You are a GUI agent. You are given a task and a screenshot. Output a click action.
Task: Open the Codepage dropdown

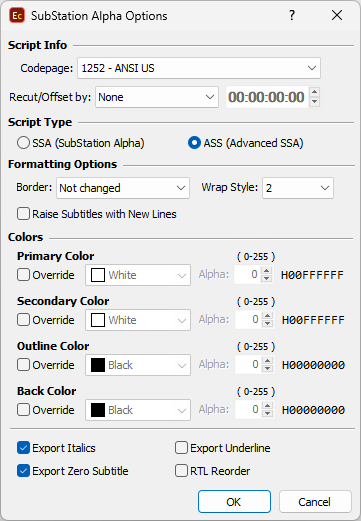pyautogui.click(x=199, y=68)
